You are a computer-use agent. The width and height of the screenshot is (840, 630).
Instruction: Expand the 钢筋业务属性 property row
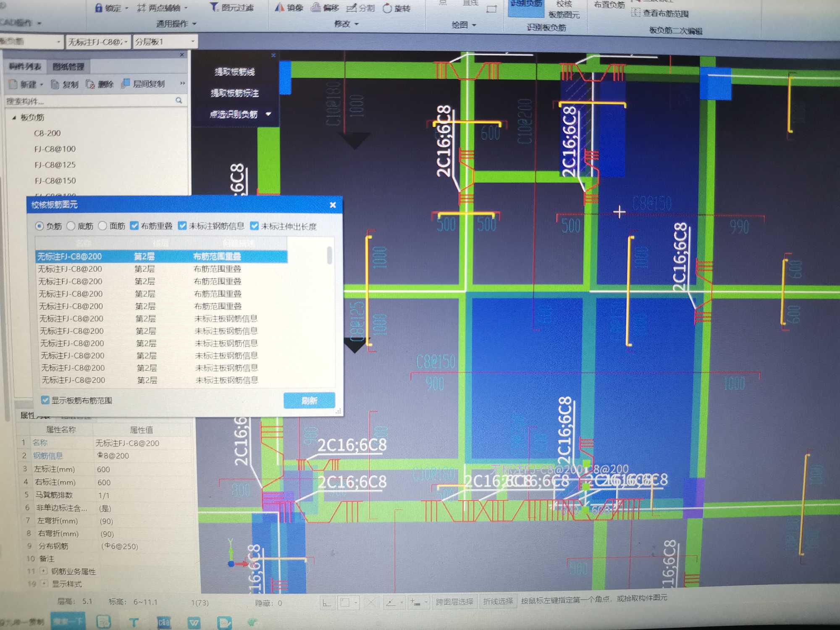[x=44, y=571]
